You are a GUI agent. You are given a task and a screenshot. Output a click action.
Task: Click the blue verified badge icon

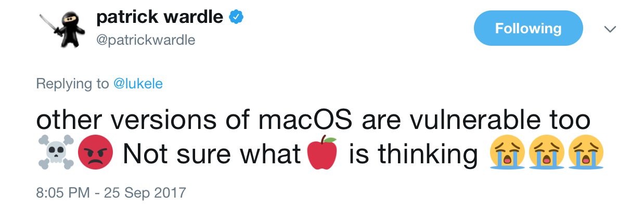click(x=237, y=17)
